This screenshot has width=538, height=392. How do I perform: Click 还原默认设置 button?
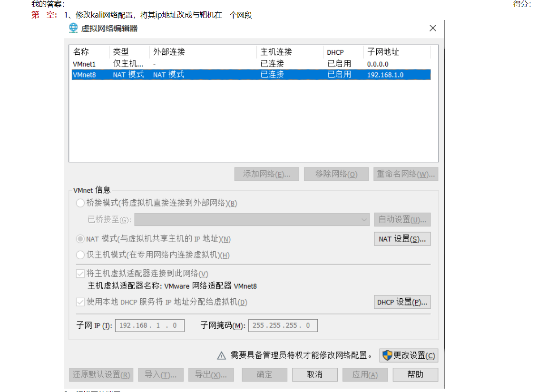tap(101, 375)
